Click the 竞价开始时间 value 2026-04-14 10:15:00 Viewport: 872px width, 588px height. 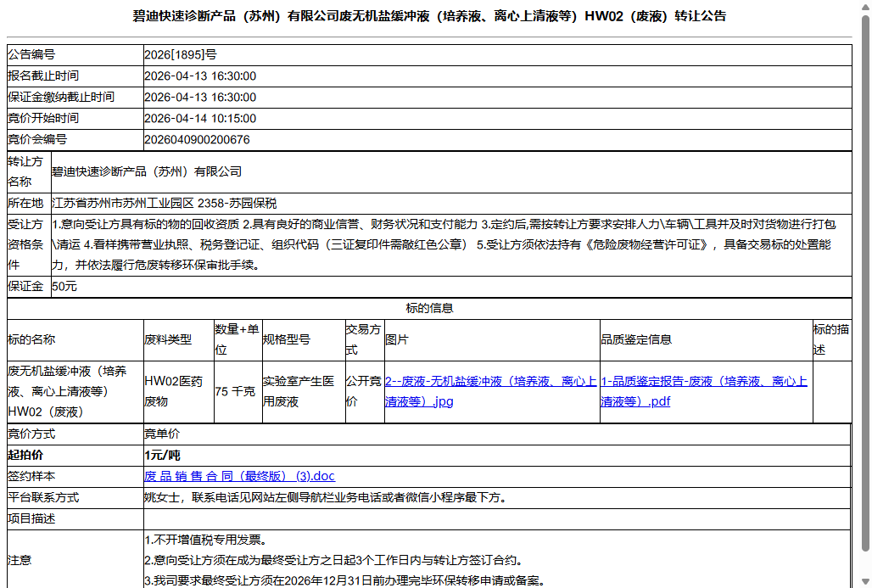click(200, 118)
